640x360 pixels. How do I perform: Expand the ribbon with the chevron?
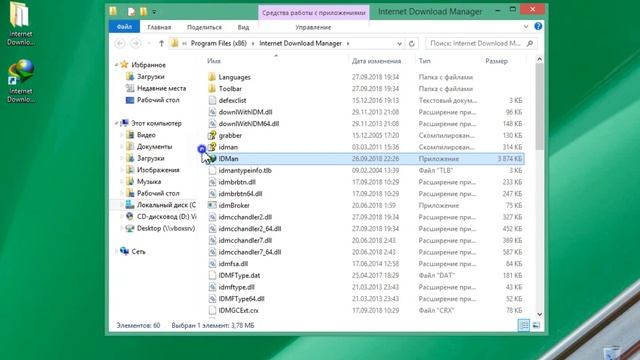526,27
